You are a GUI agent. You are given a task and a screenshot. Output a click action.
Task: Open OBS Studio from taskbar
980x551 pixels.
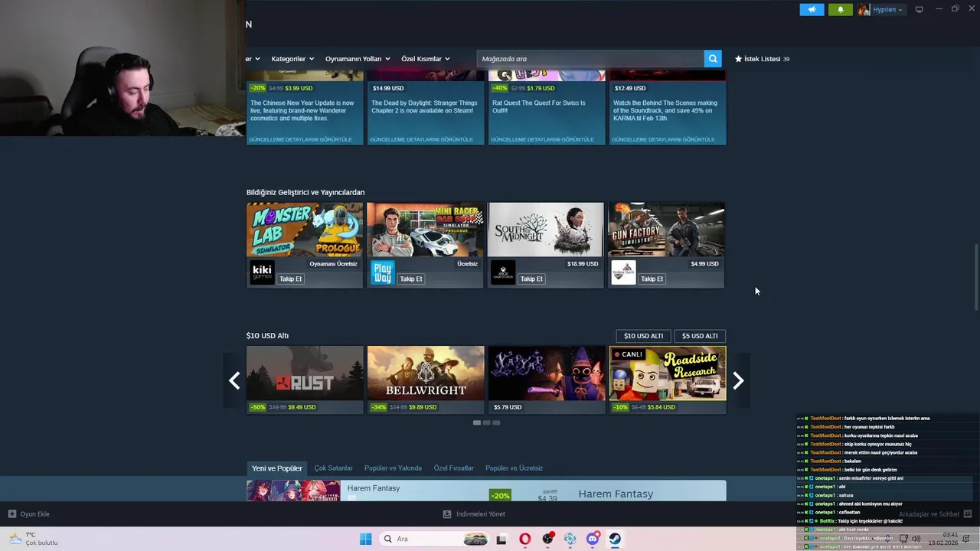click(x=547, y=539)
